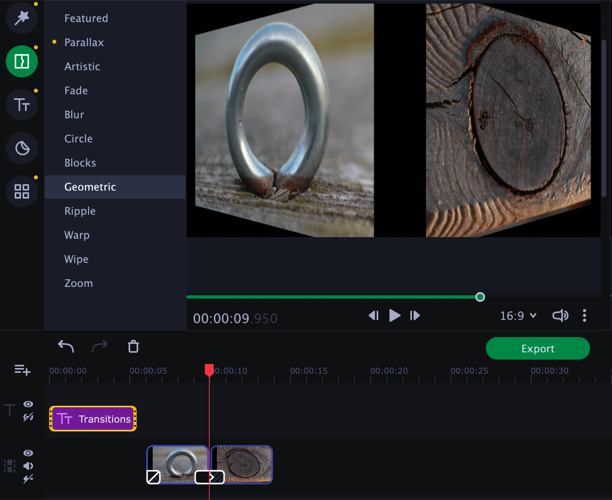This screenshot has height=500, width=612.
Task: Select the purple Transitions title clip
Action: pos(93,419)
